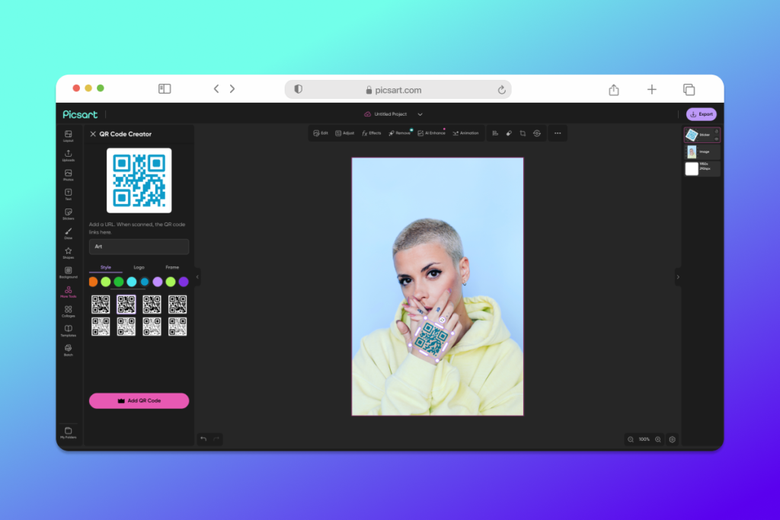Expand the Untitled Project dropdown arrow
The width and height of the screenshot is (780, 520).
(420, 114)
